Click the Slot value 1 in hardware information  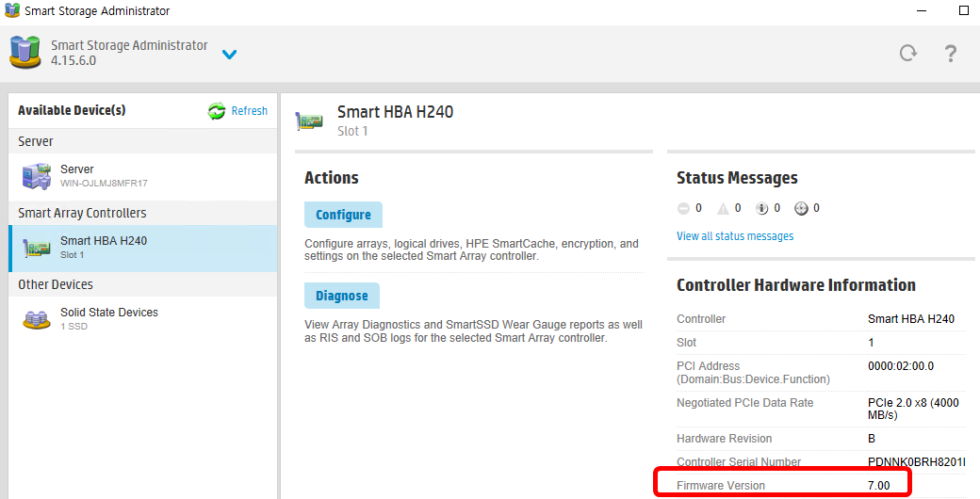click(871, 343)
